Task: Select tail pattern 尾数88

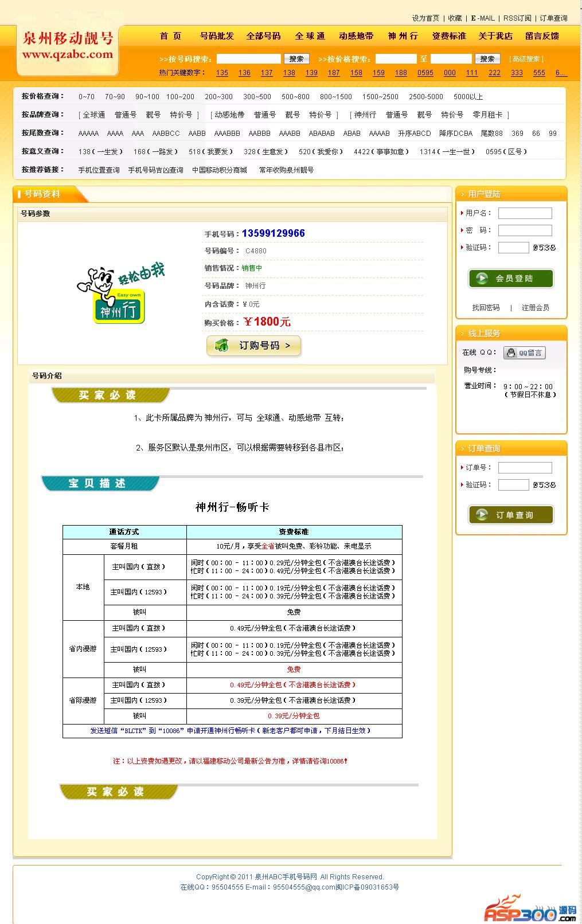Action: pyautogui.click(x=491, y=134)
